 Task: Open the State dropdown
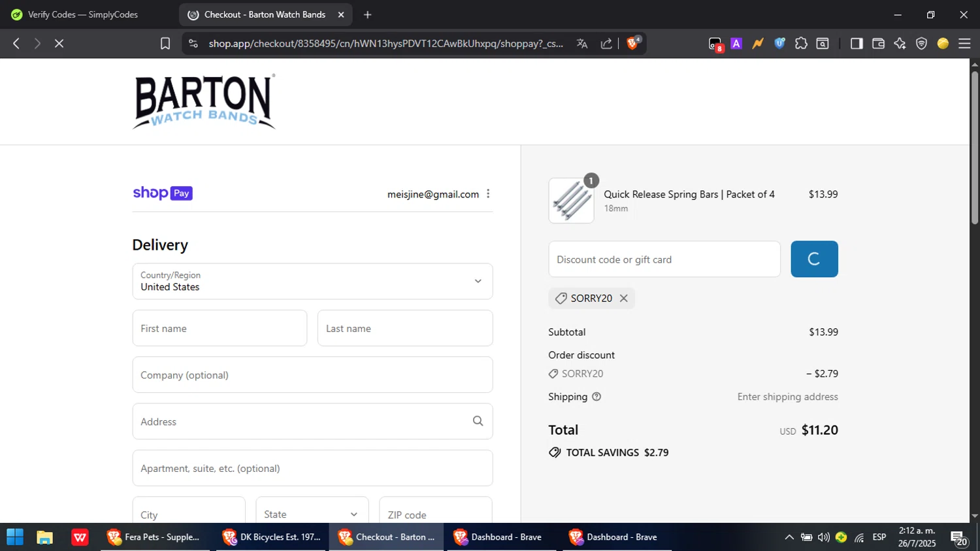[312, 513]
